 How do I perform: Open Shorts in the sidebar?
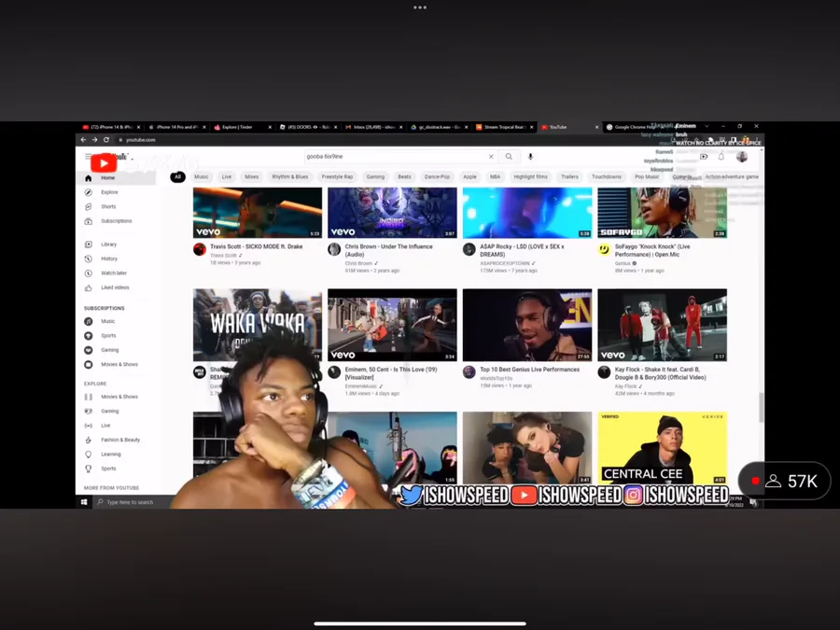click(x=108, y=207)
